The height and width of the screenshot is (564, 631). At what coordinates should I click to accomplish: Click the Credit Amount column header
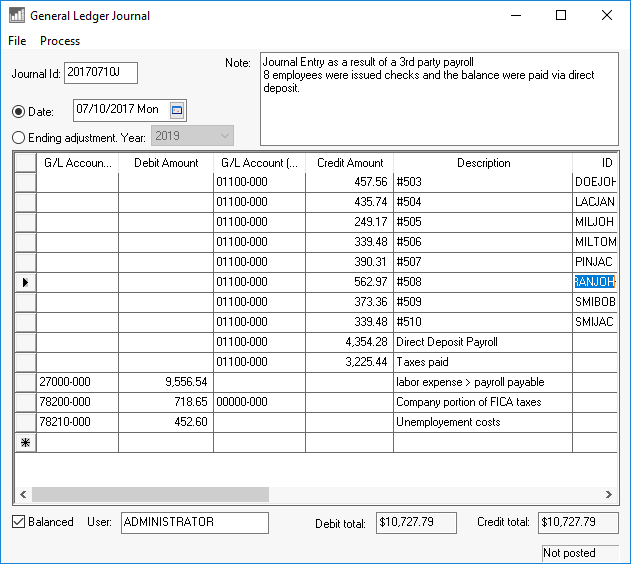coord(350,163)
